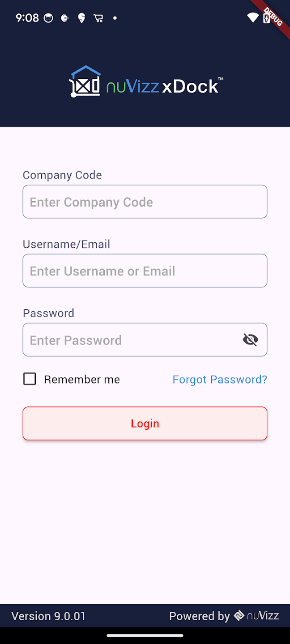
Task: Focus the Enter Company Code field
Action: [x=145, y=202]
